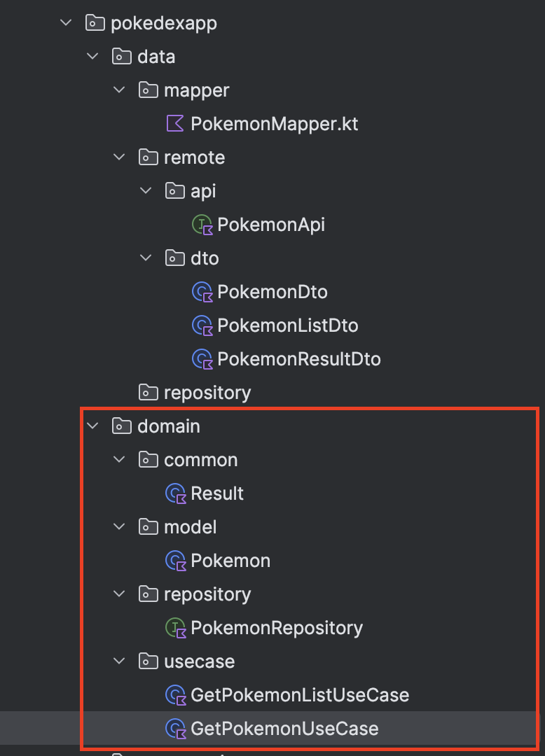
Task: Select the api package label
Action: tap(202, 191)
